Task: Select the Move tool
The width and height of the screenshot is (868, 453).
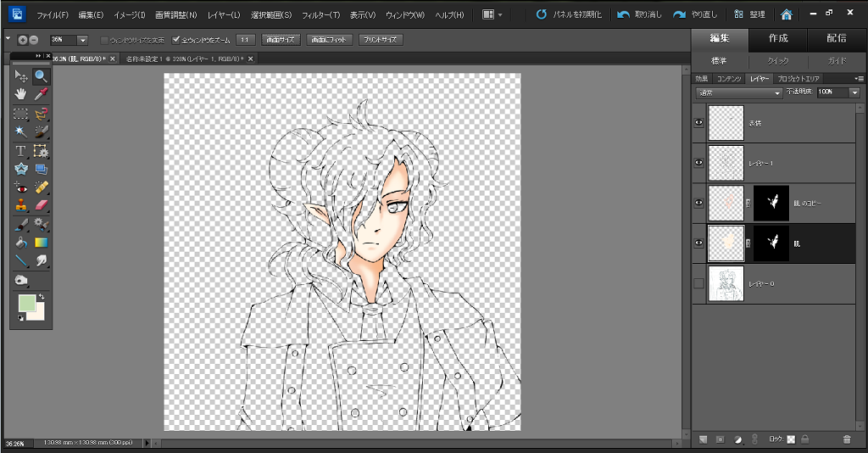Action: [21, 76]
